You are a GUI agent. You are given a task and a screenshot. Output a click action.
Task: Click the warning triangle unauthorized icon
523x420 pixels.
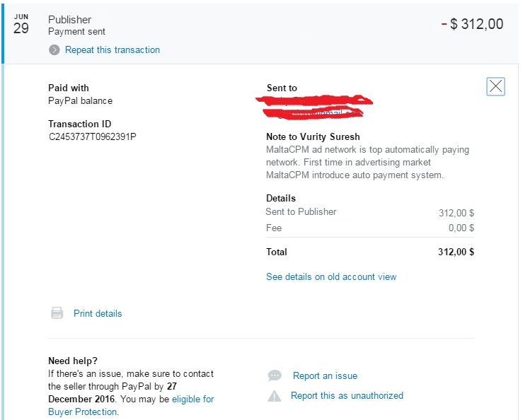coord(275,396)
